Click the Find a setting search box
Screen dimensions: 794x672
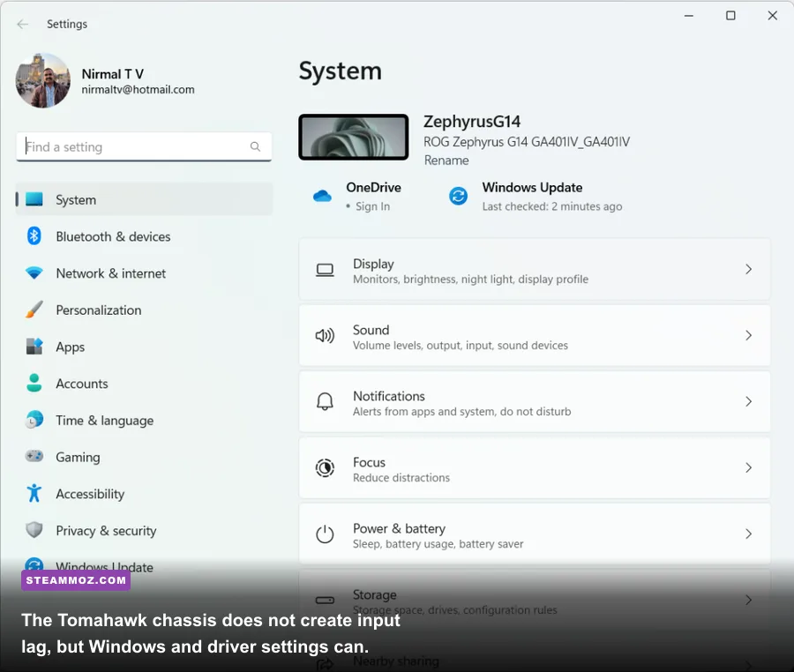point(145,146)
